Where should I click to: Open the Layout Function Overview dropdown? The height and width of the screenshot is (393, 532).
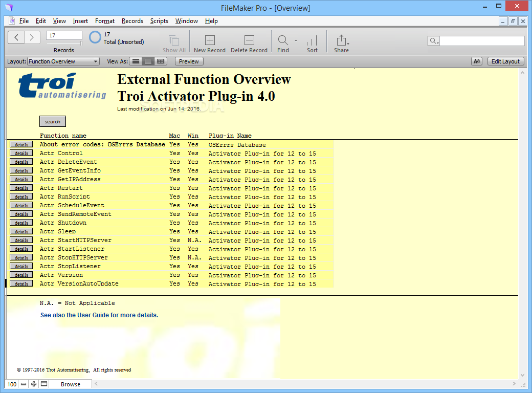click(x=63, y=61)
